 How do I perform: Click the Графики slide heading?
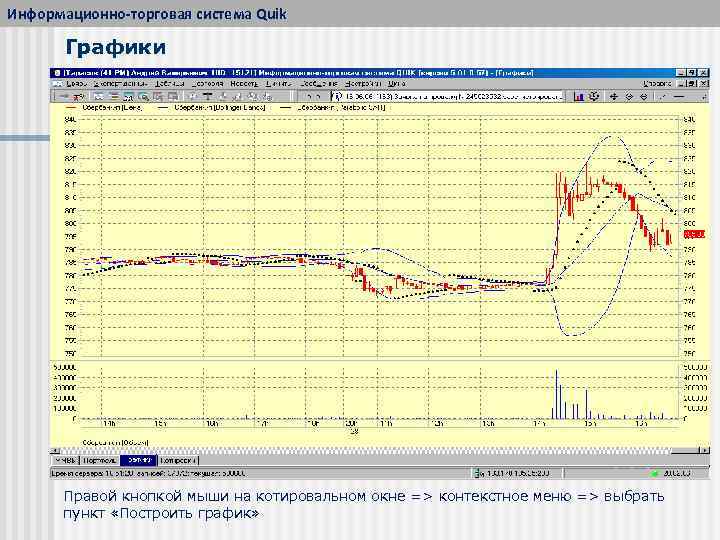tap(115, 47)
